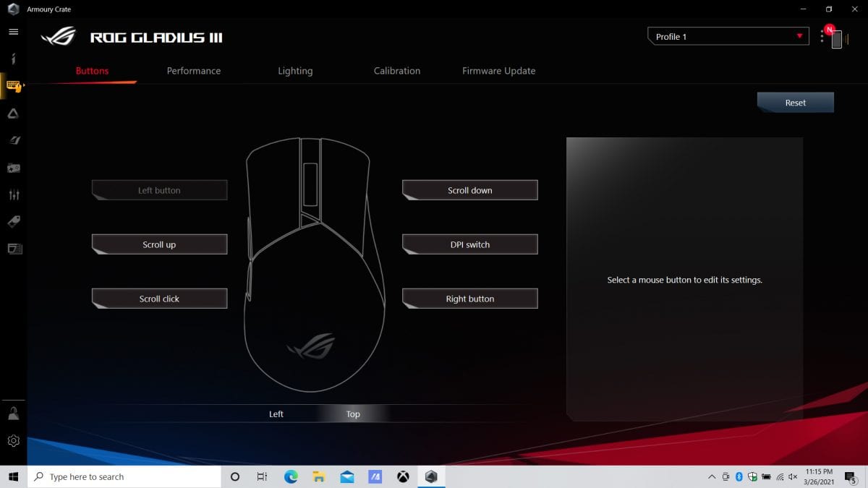Launch Microsoft Edge from the taskbar
Screen dimensions: 868x488
(x=291, y=476)
